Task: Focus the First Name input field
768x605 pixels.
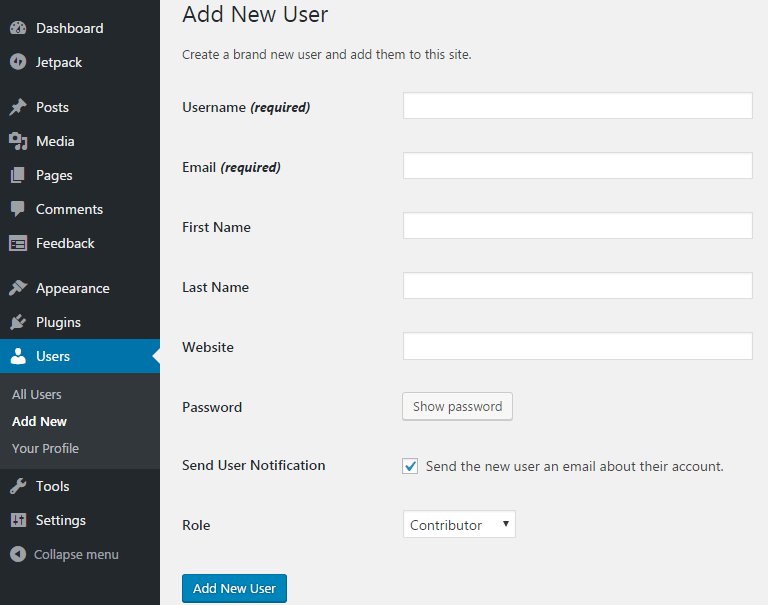Action: point(577,225)
